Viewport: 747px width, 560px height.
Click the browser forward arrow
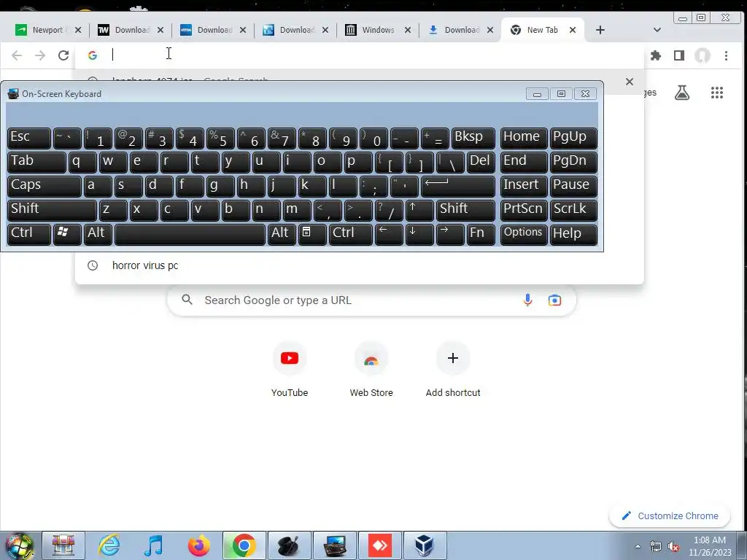(x=40, y=55)
